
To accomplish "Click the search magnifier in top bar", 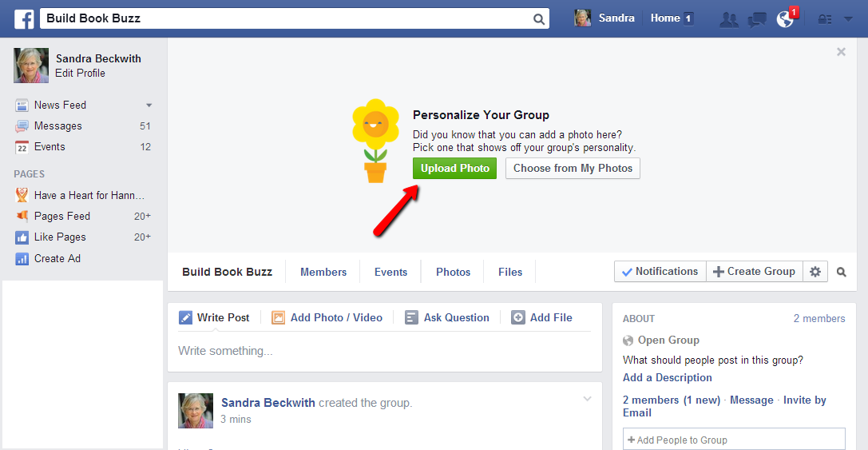I will click(539, 19).
